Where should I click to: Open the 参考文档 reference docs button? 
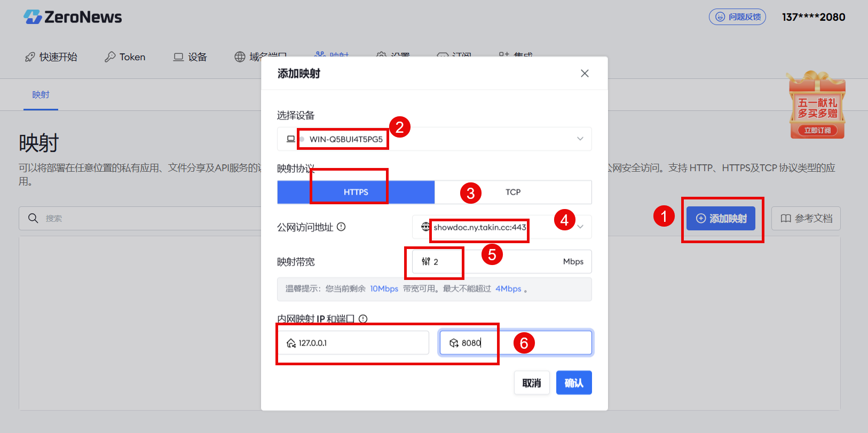806,219
